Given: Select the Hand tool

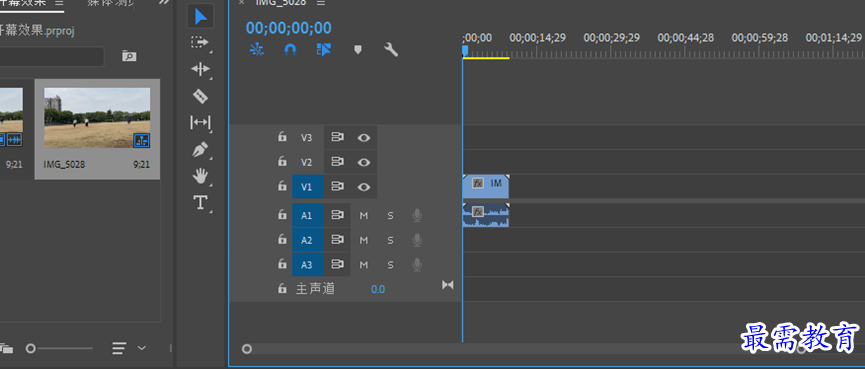Looking at the screenshot, I should (200, 176).
